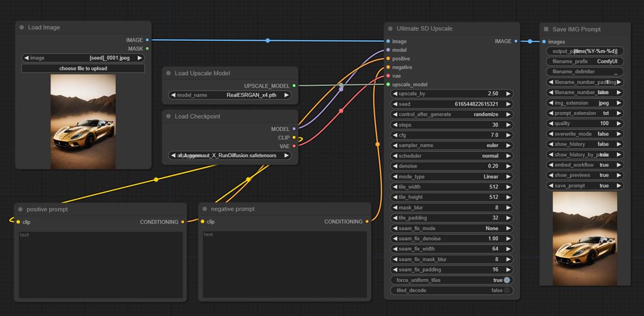Click the images input socket on Save IMG Prompt

[x=544, y=41]
